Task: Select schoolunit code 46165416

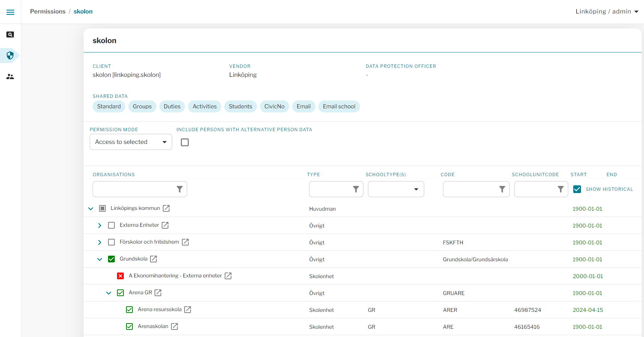Action: point(527,327)
